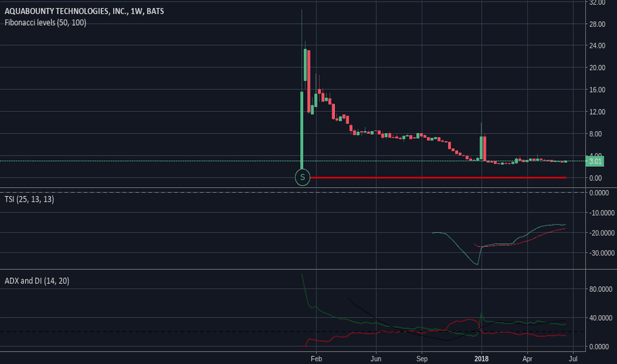Screen dimensions: 617x364
Task: Click the Sep label on time axis
Action: (x=422, y=359)
